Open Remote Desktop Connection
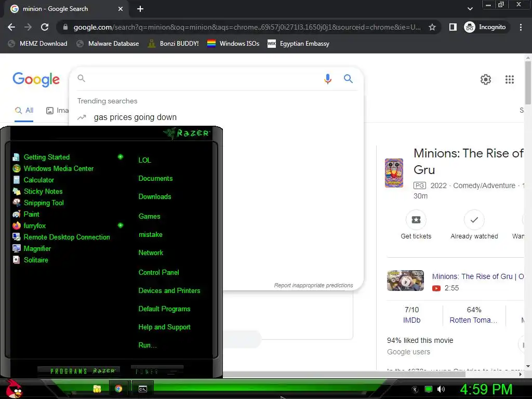The width and height of the screenshot is (532, 399). tap(61, 237)
